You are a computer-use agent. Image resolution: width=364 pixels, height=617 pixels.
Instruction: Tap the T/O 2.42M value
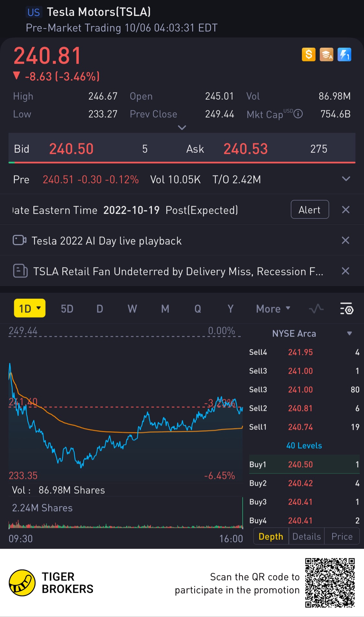(x=237, y=179)
